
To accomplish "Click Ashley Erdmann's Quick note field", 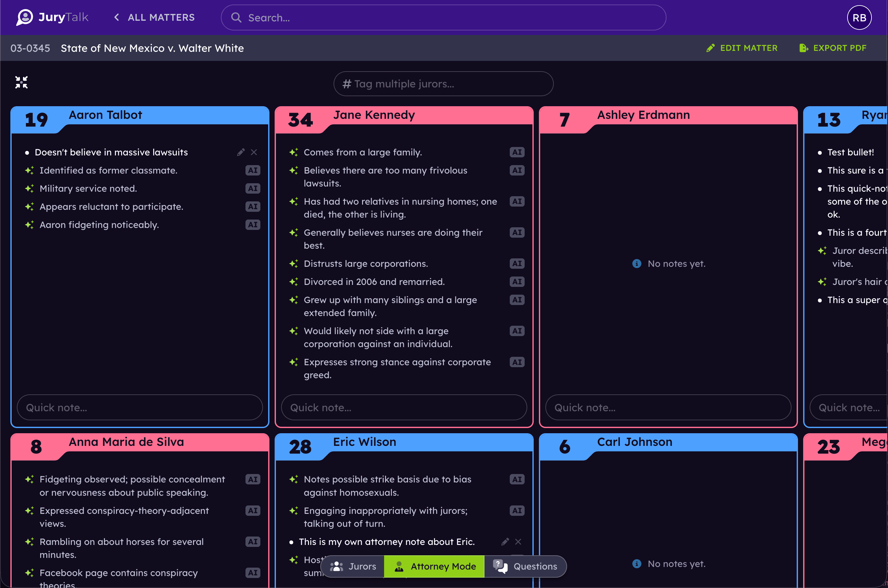I will pos(668,407).
